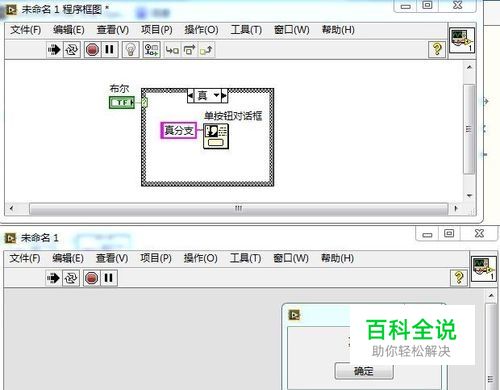Viewport: 500px width, 390px height.
Task: Run the VI in block diagram window
Action: (54, 50)
